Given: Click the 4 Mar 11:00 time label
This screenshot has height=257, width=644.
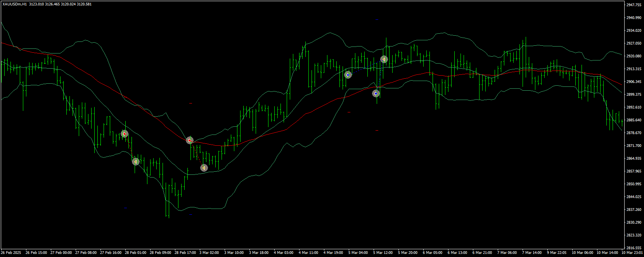Looking at the screenshot, I should [308, 253].
